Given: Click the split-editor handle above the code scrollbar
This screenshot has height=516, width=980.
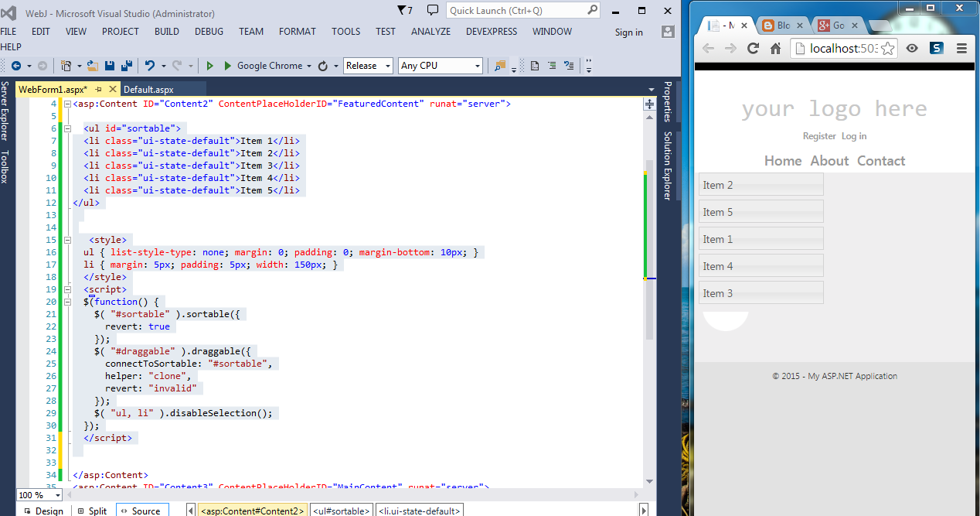Looking at the screenshot, I should coord(649,104).
